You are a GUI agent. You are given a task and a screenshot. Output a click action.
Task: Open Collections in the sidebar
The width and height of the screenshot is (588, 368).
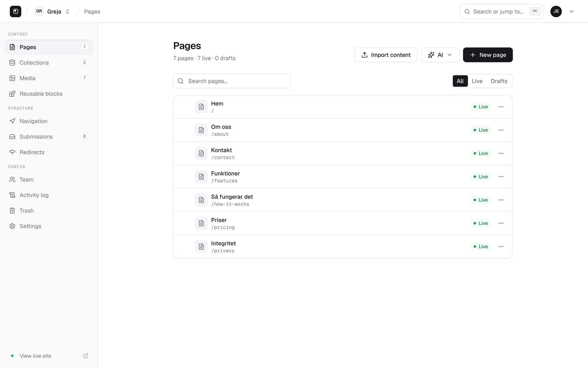tap(49, 63)
